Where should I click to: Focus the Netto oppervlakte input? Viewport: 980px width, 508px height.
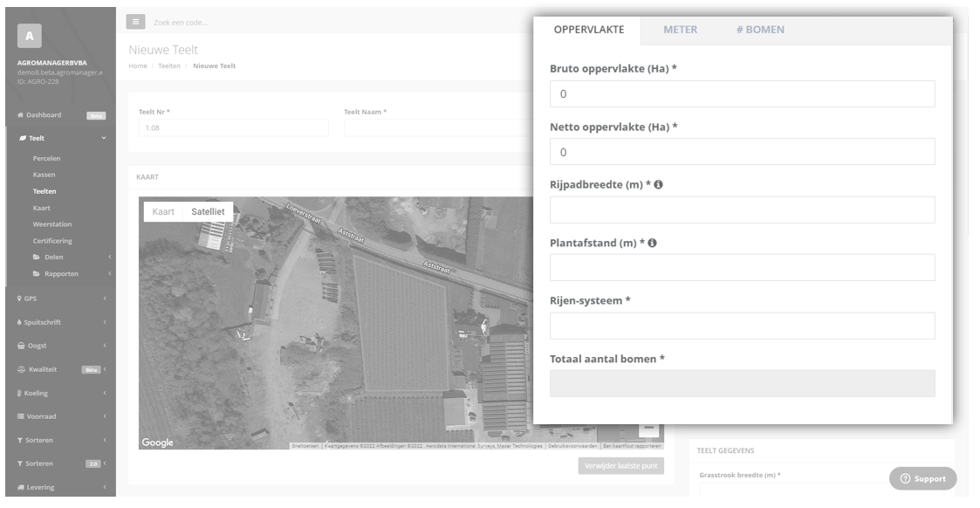(742, 152)
